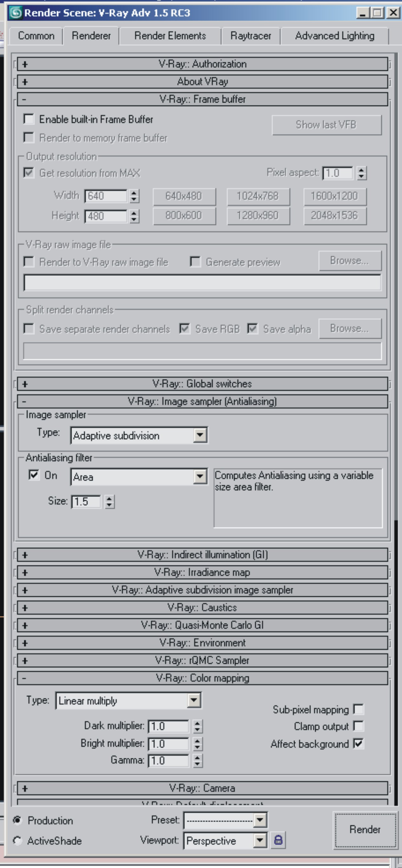Image resolution: width=402 pixels, height=868 pixels.
Task: Expand the V-Ray:: Camera rollout
Action: click(202, 788)
